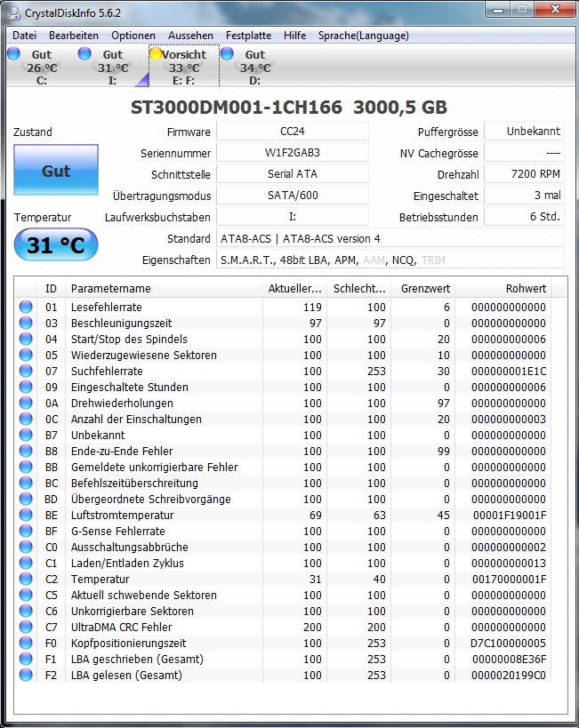Click status orb for Beschleunigungszeit row
This screenshot has height=728, width=579.
click(26, 323)
